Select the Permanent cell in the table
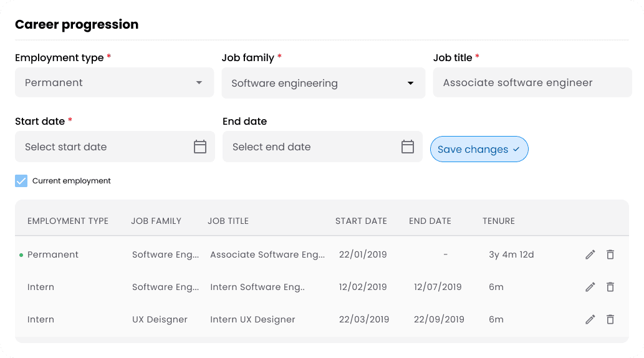Viewport: 644px width, 358px height. pyautogui.click(x=52, y=254)
